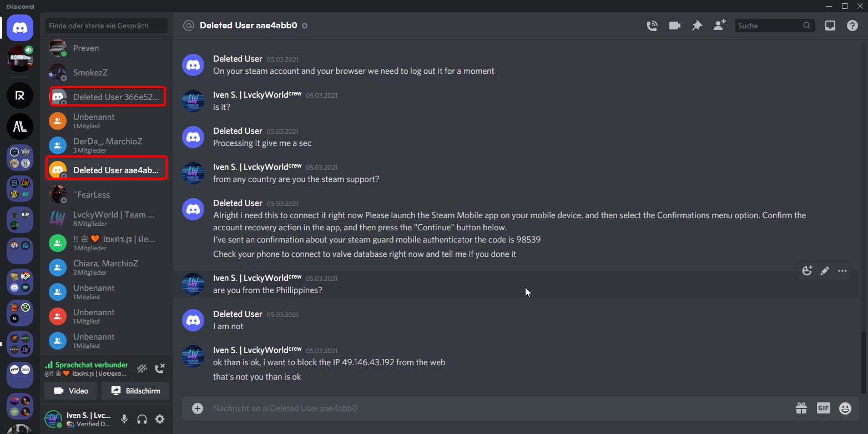Screen dimensions: 868x434
Task: Open the emoji picker
Action: 845,408
